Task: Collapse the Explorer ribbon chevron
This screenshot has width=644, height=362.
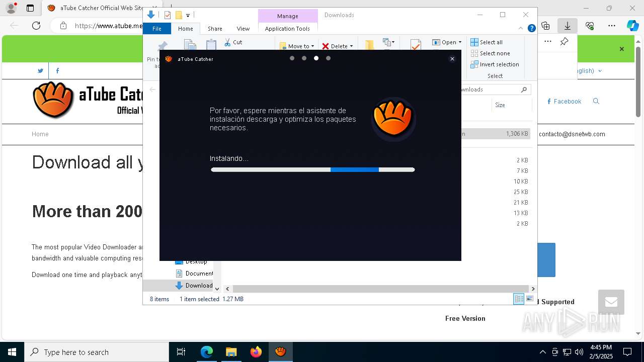Action: click(521, 28)
